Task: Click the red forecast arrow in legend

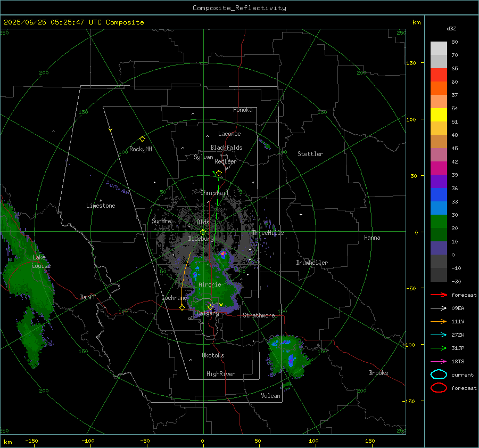Action: point(439,295)
